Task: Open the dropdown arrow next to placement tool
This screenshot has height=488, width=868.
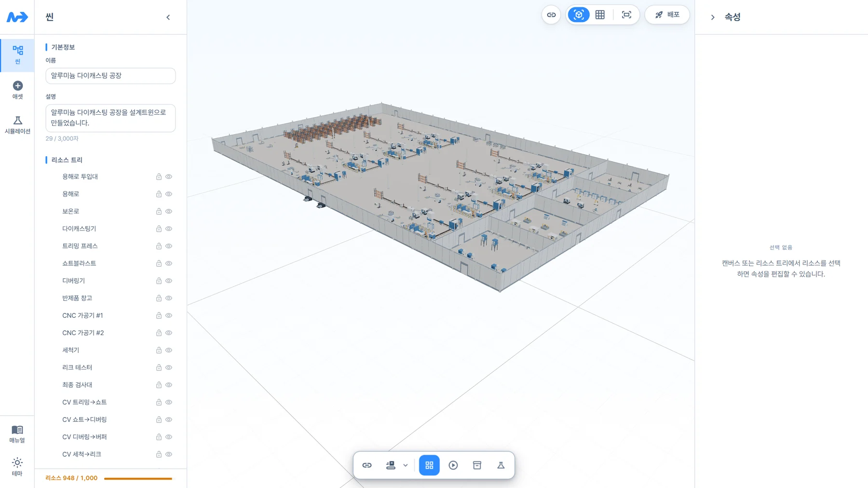Action: tap(406, 465)
